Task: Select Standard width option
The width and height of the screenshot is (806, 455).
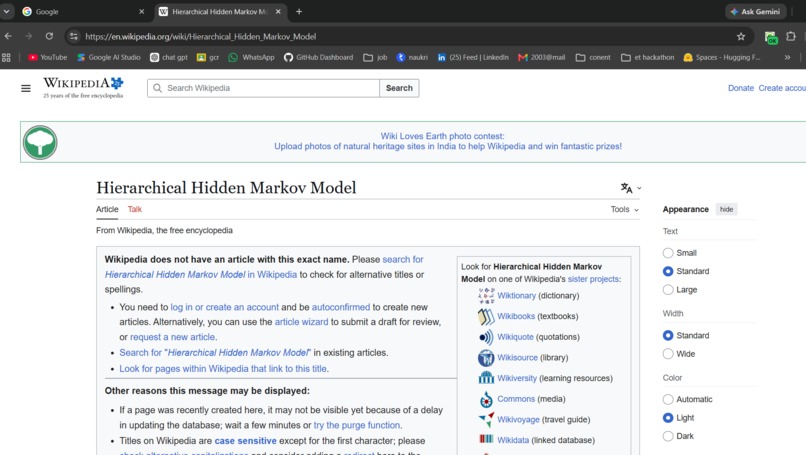Action: click(x=668, y=336)
